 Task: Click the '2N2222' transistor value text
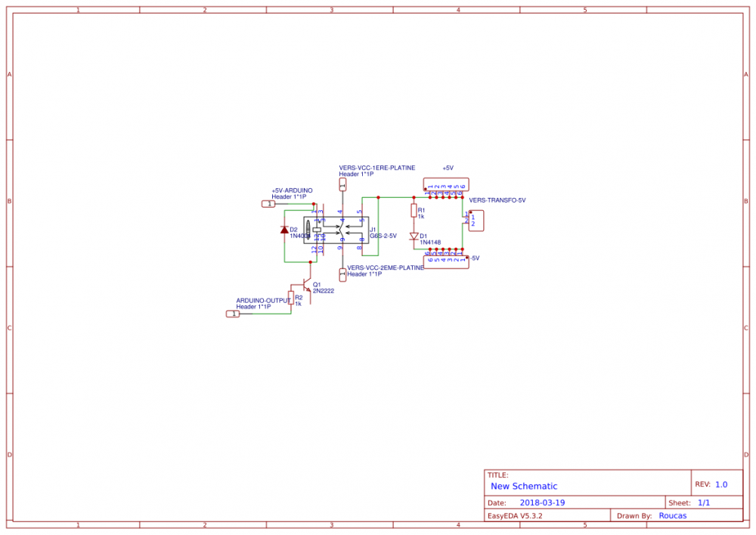[324, 291]
